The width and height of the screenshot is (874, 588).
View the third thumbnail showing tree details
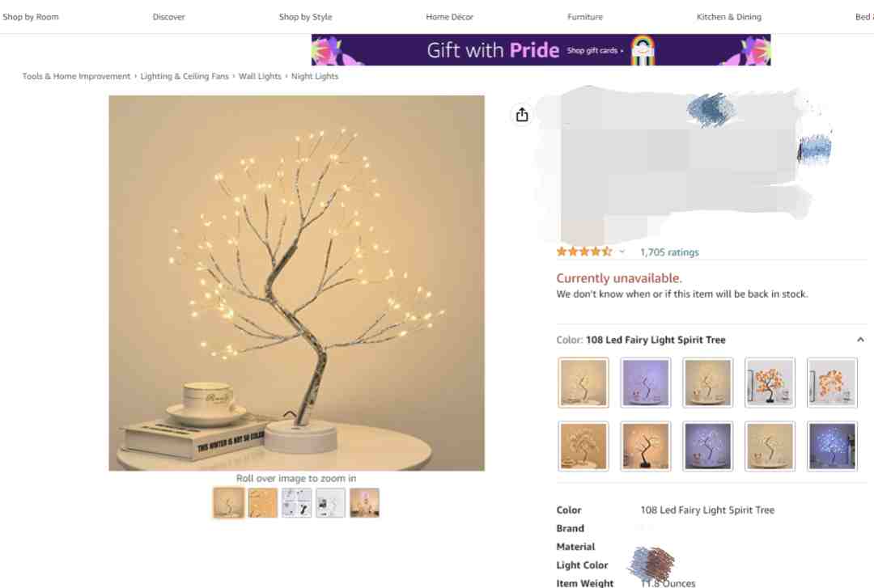tap(296, 503)
